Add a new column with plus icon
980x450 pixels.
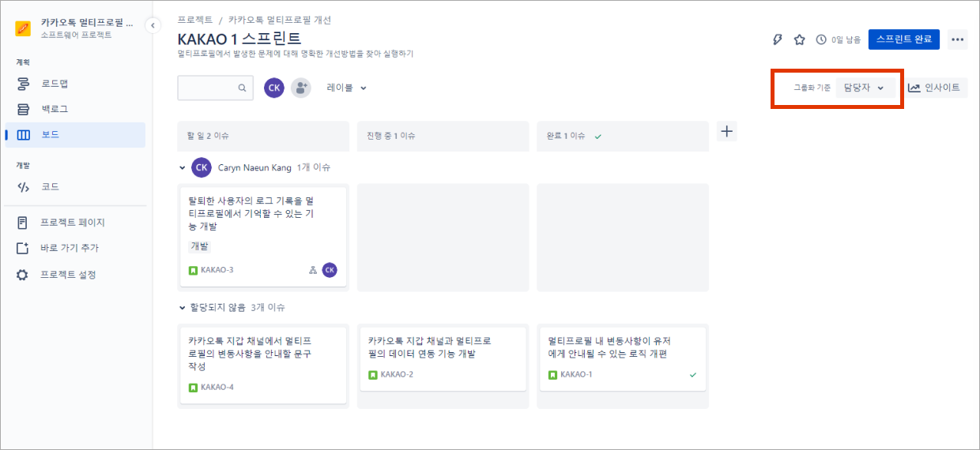tap(727, 132)
